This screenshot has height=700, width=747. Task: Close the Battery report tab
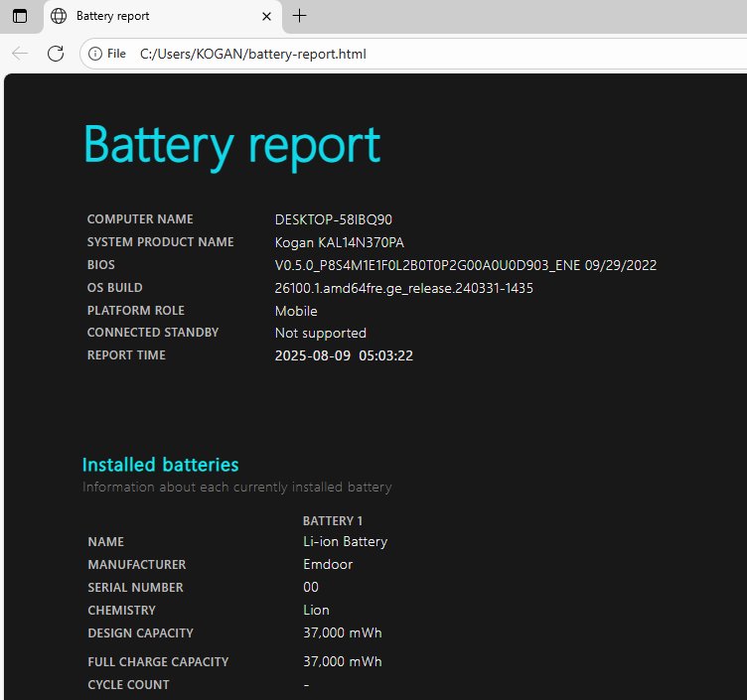[266, 16]
